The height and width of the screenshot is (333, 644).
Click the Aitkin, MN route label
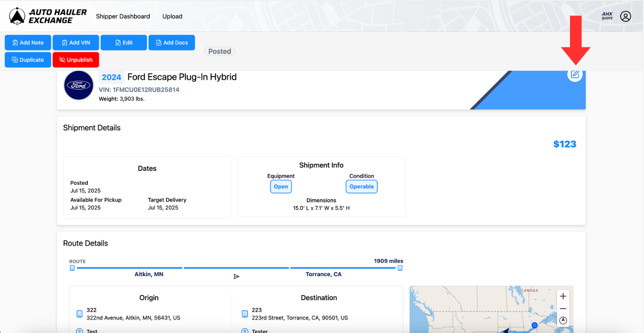tap(149, 274)
